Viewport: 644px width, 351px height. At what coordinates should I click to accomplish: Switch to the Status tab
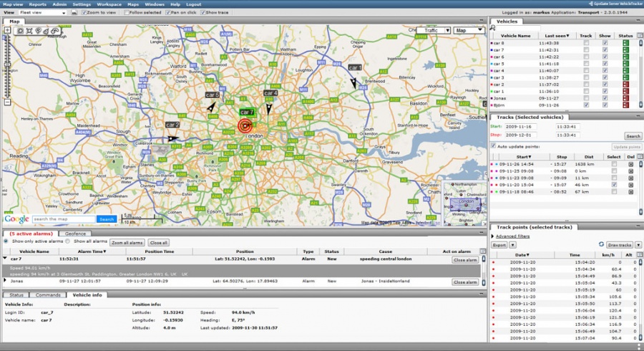16,295
